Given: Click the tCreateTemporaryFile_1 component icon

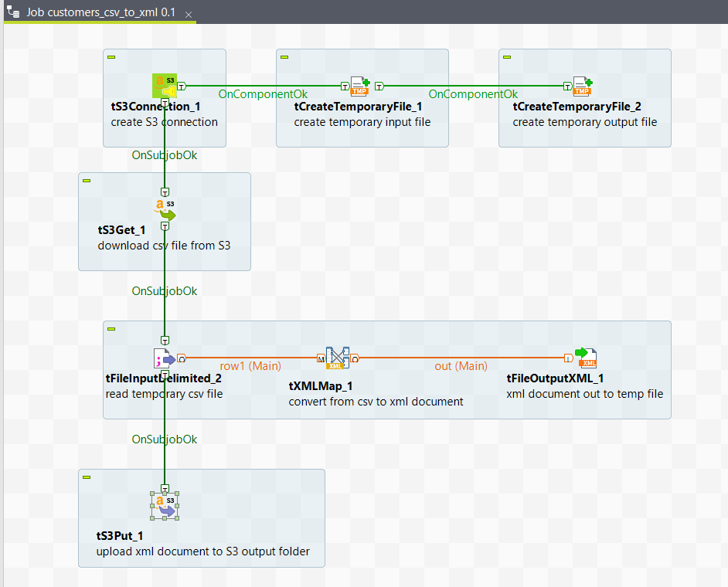Looking at the screenshot, I should (361, 86).
